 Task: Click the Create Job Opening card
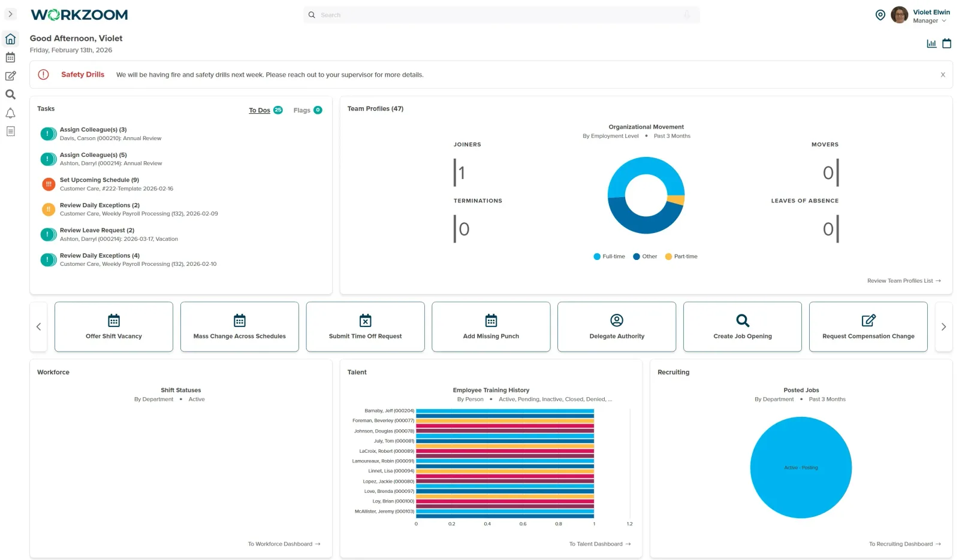click(743, 327)
